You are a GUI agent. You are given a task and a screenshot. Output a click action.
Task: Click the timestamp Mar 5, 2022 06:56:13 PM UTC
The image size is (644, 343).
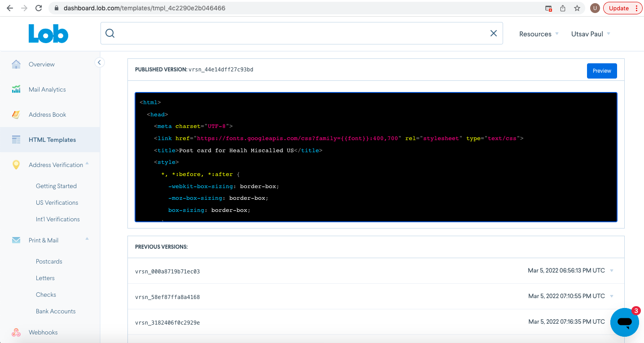click(x=566, y=271)
